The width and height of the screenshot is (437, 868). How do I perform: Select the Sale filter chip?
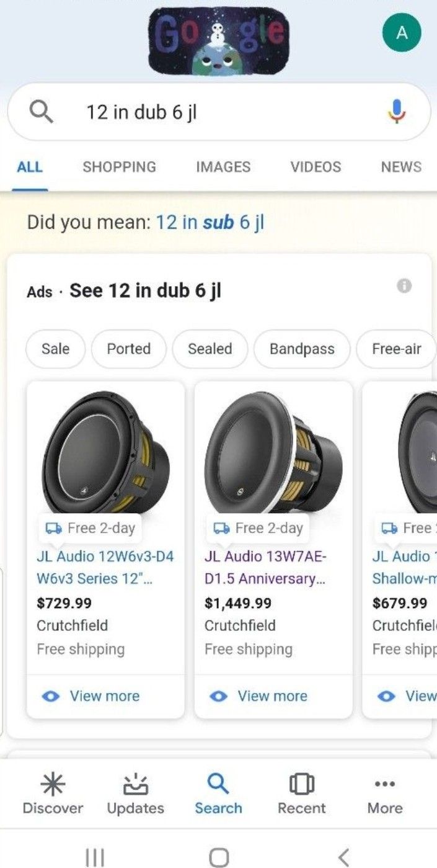pos(55,349)
